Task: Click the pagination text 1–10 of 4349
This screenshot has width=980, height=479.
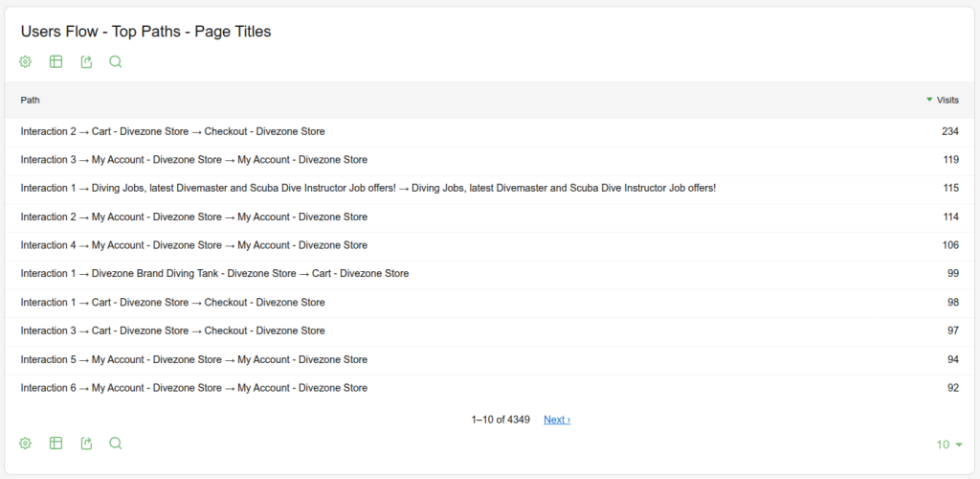Action: click(501, 420)
